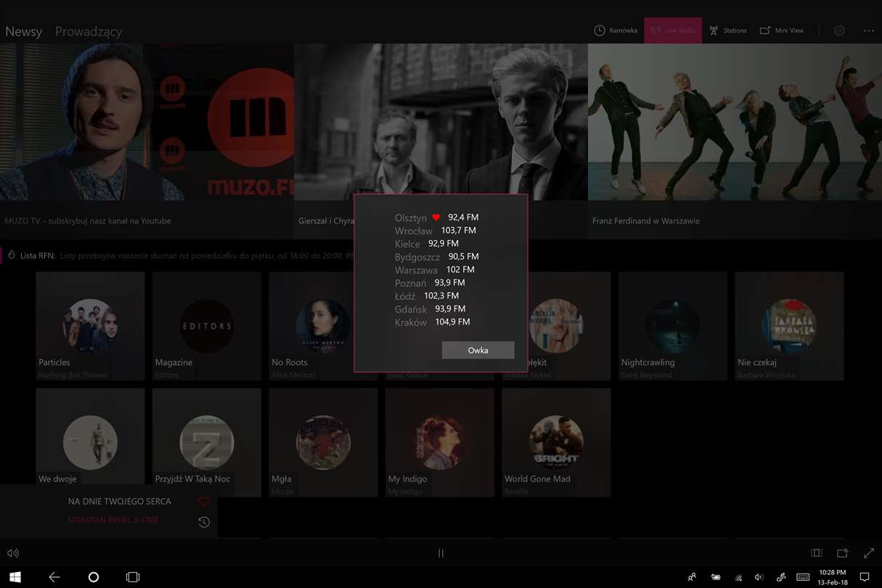Open the MUZO TV news thumbnail
Screen dimensions: 882x588
(147, 122)
